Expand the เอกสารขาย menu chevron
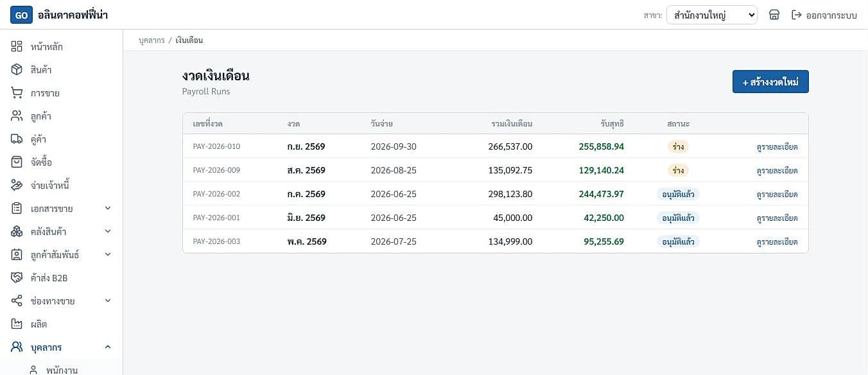The width and height of the screenshot is (868, 375). (x=108, y=209)
